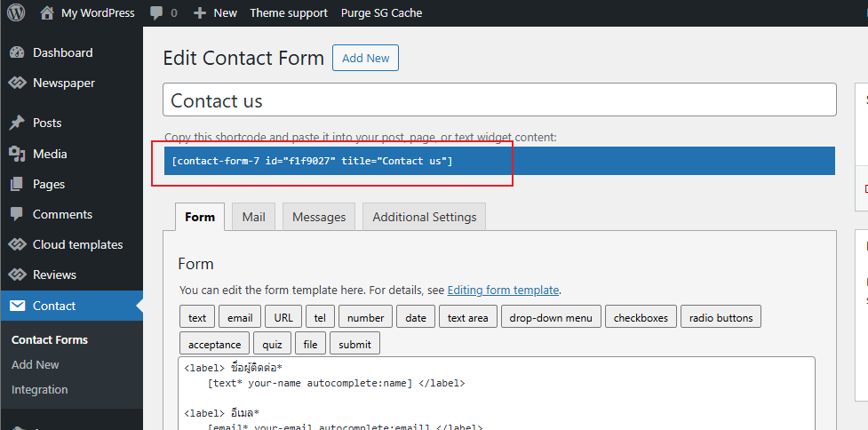Insert a number tag

pyautogui.click(x=365, y=318)
